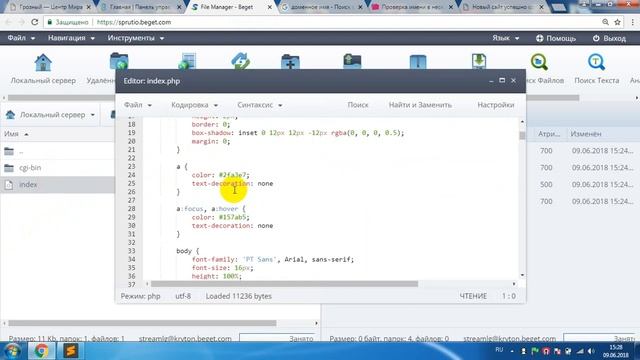This screenshot has width=640, height=360.
Task: Open editor Настройки
Action: click(496, 105)
